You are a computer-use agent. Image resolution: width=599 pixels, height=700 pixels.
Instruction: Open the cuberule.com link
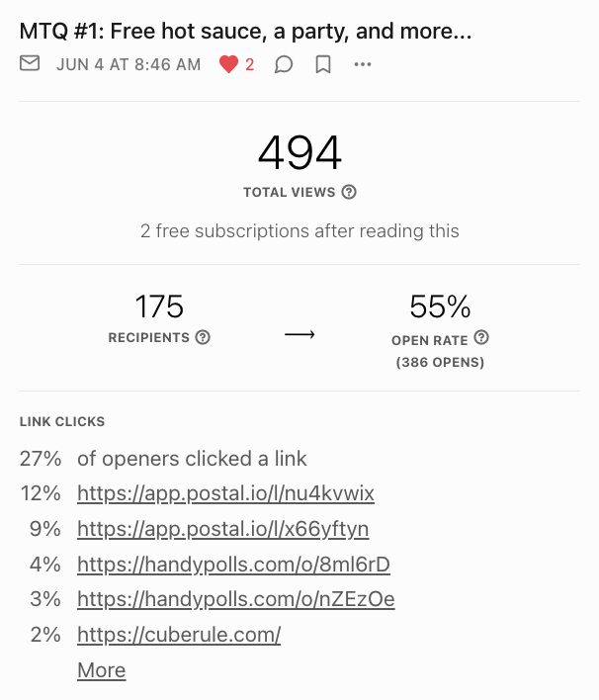[179, 635]
